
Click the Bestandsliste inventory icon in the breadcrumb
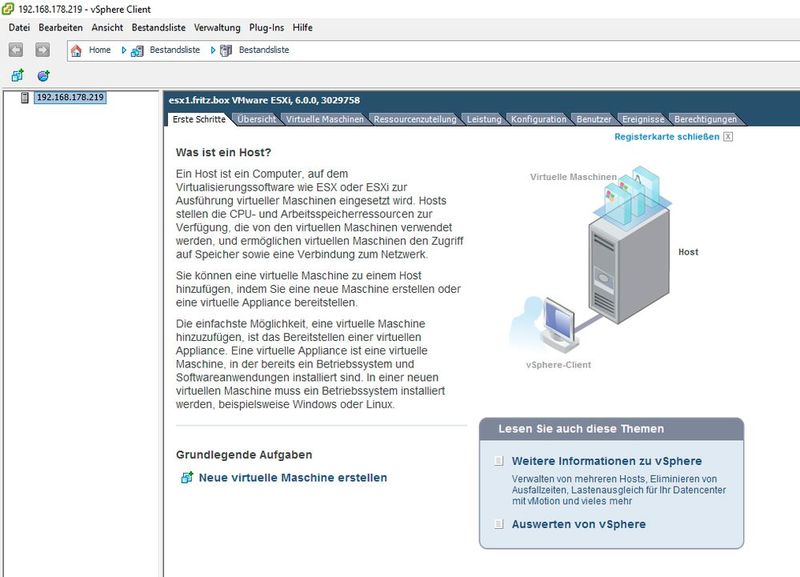coord(136,50)
